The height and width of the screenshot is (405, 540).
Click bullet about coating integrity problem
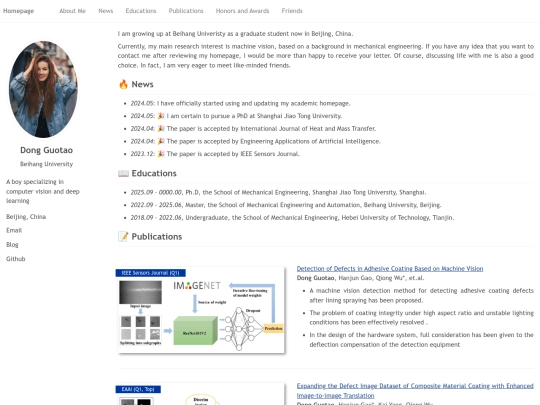pos(422,318)
